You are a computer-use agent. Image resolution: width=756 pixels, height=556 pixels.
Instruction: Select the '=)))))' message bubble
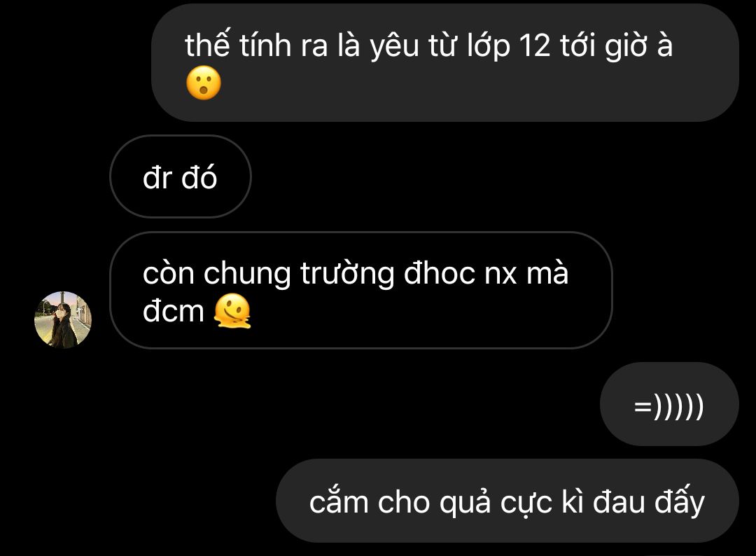point(669,404)
